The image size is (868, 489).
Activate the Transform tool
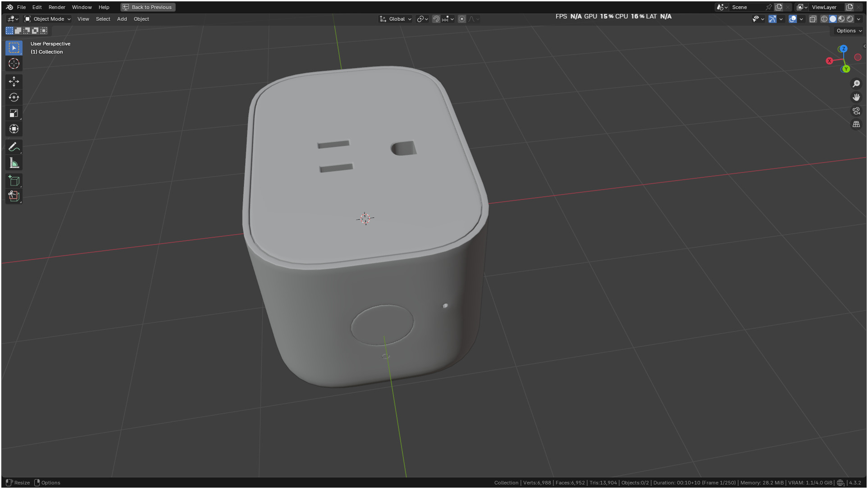click(14, 129)
